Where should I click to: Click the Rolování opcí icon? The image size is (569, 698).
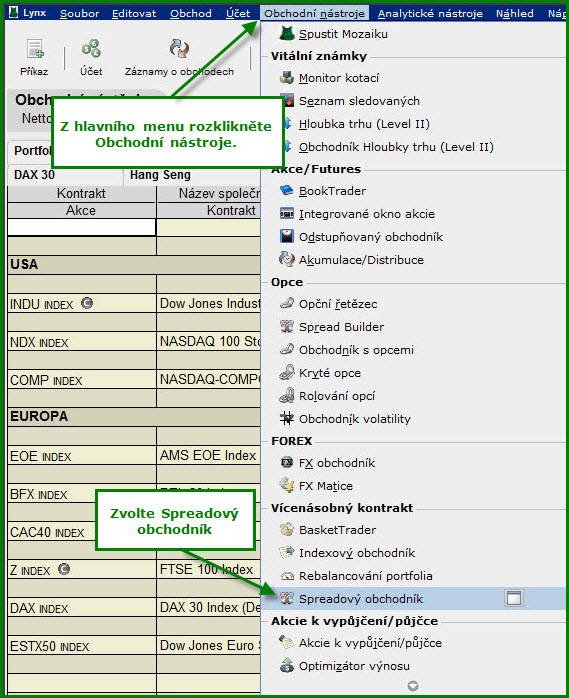(x=287, y=395)
